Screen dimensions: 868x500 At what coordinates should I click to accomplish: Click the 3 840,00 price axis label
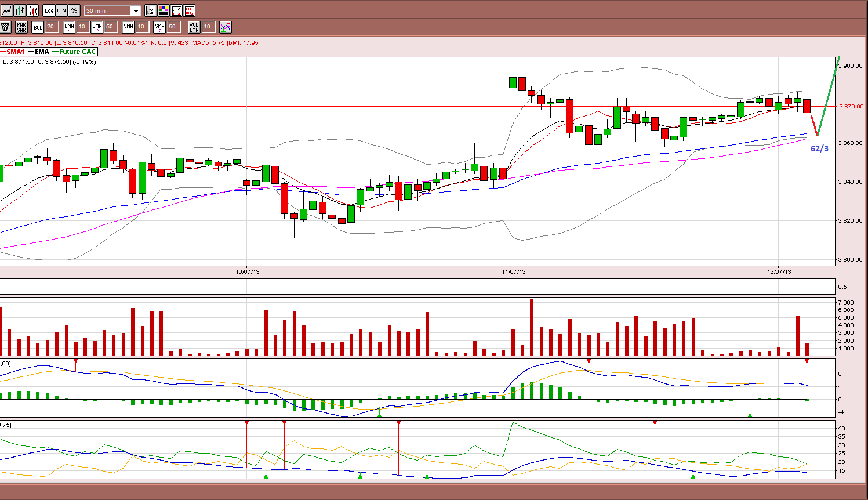(851, 182)
